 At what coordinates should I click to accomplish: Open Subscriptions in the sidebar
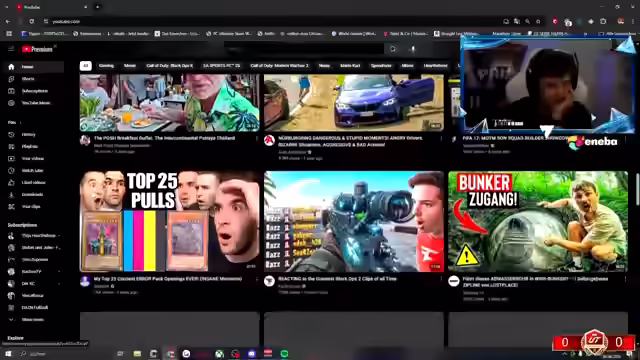tap(33, 91)
